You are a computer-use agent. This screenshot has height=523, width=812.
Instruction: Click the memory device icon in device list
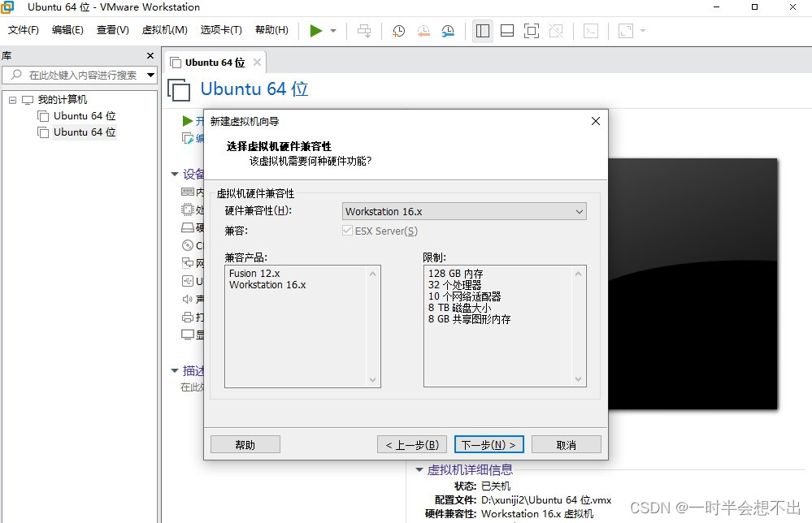pos(188,192)
